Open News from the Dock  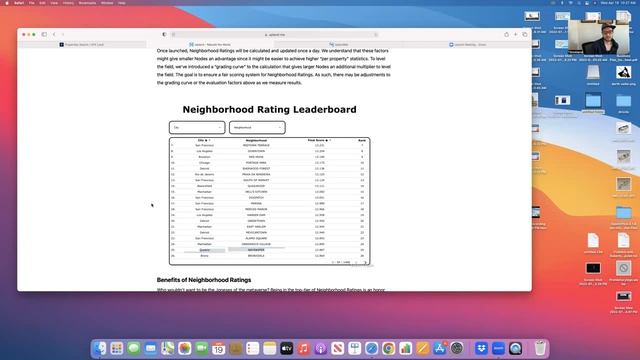(338, 348)
